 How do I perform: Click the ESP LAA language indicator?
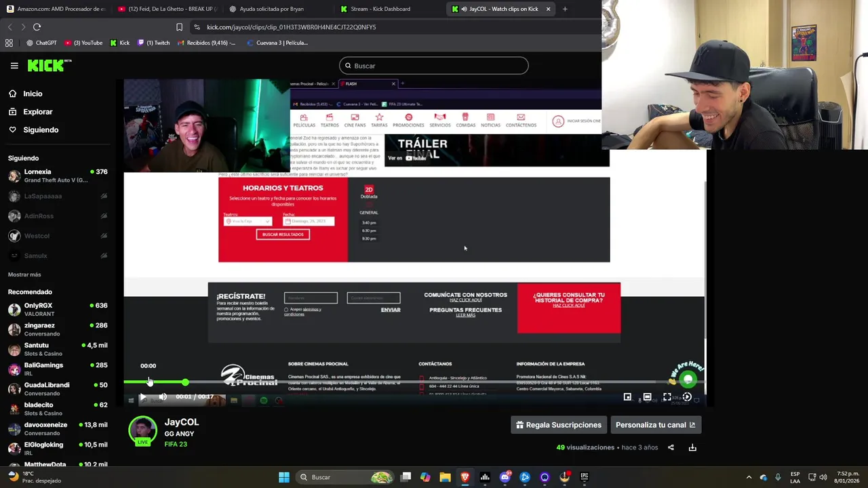[795, 477]
